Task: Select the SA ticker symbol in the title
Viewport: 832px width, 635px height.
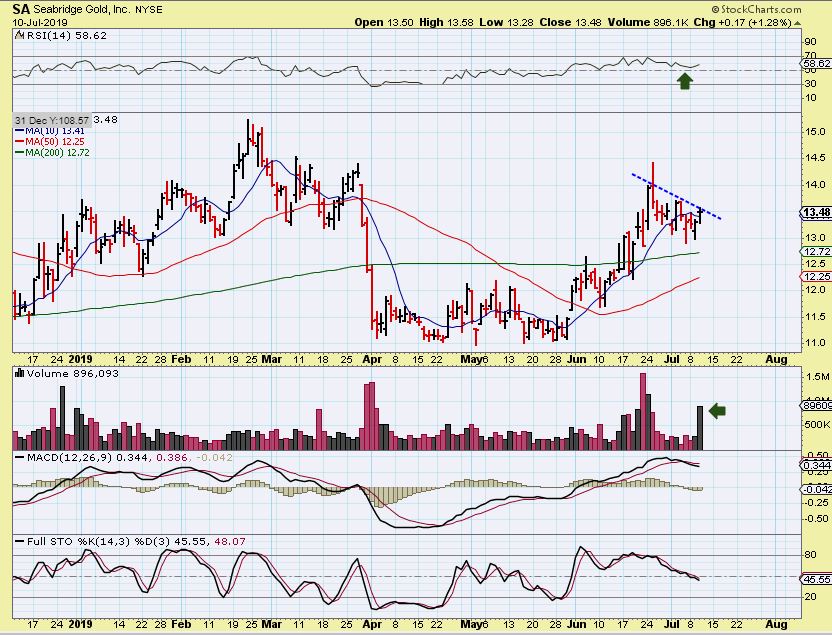Action: [x=21, y=9]
